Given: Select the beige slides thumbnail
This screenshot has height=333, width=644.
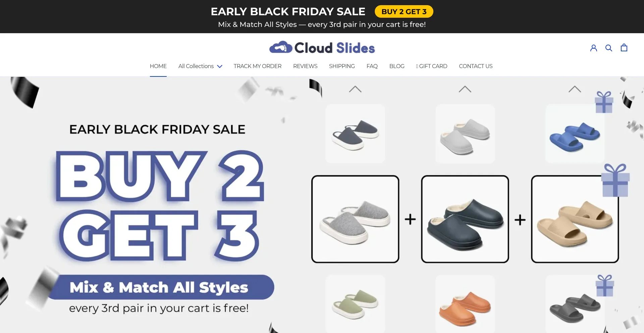Looking at the screenshot, I should (575, 219).
